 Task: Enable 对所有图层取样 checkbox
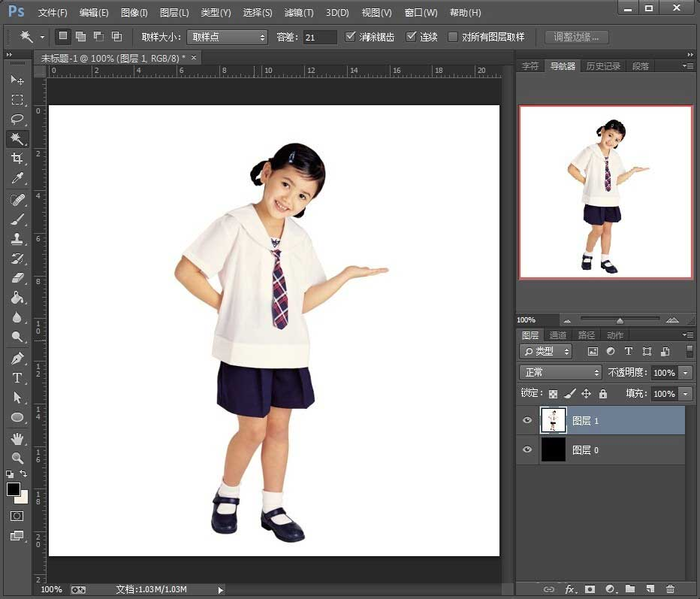point(453,37)
